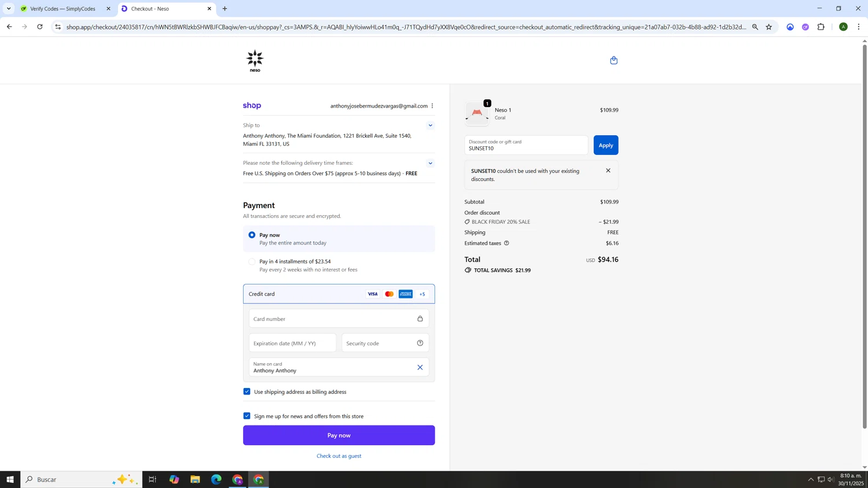The image size is (868, 488).
Task: Click the estimated taxes info icon
Action: (506, 243)
